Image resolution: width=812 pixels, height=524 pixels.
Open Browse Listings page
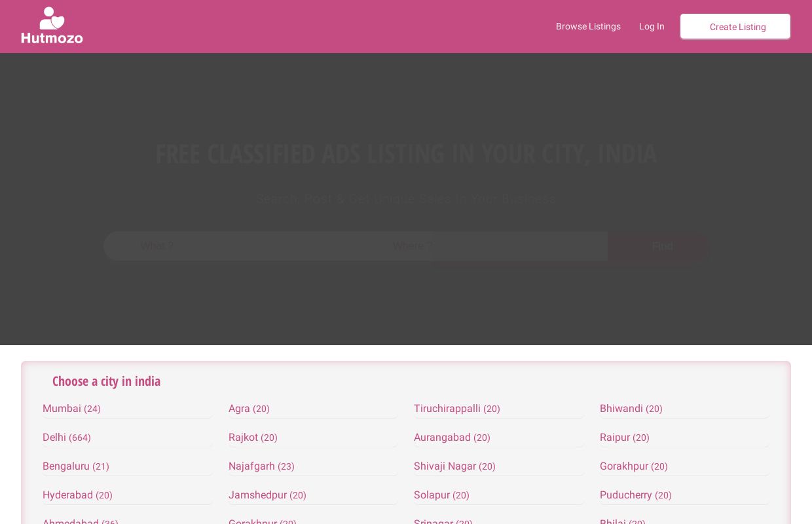point(588,26)
